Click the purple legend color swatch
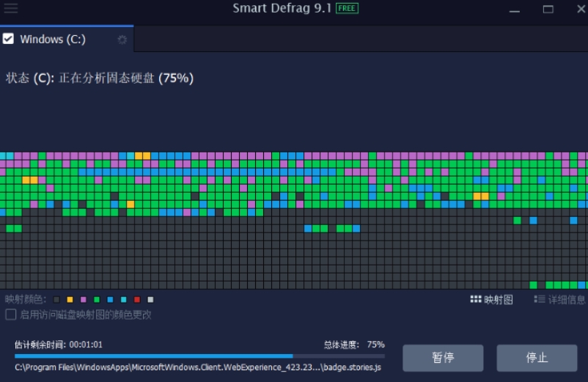The width and height of the screenshot is (588, 382). click(83, 300)
